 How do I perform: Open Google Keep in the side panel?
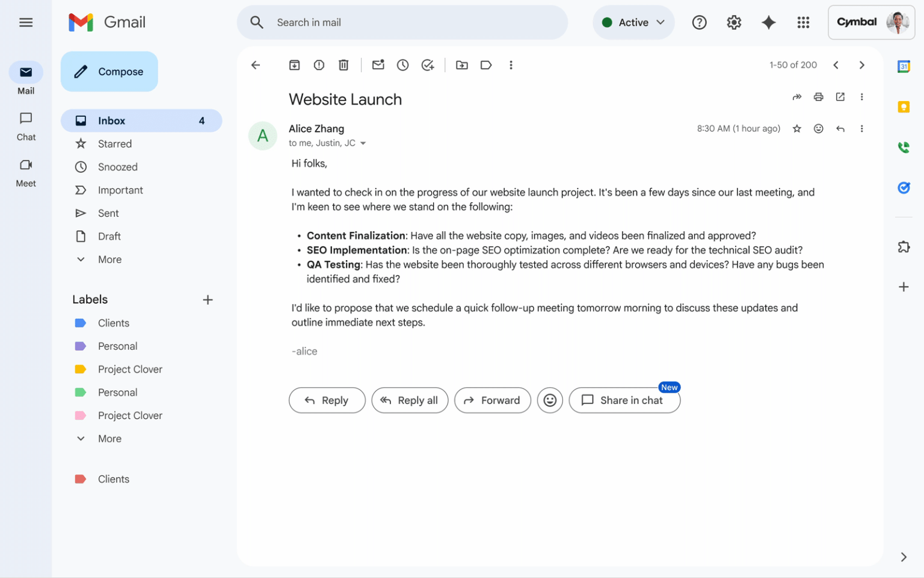click(904, 107)
